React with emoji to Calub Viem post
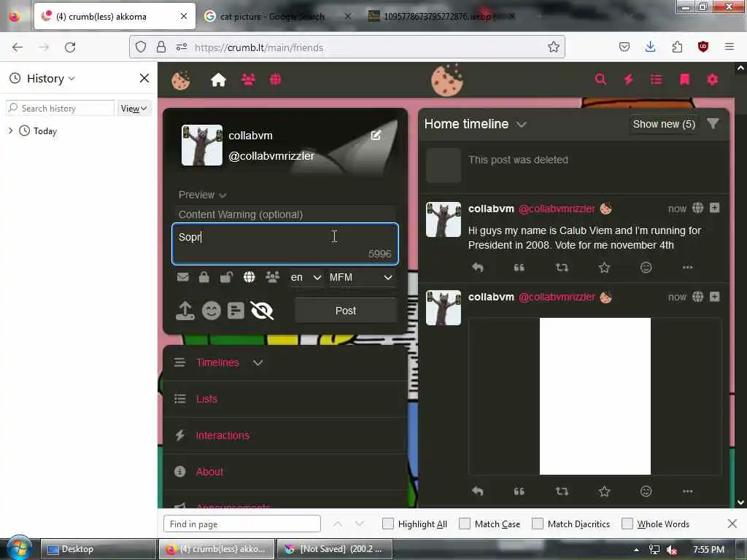The width and height of the screenshot is (747, 560). coord(646,268)
